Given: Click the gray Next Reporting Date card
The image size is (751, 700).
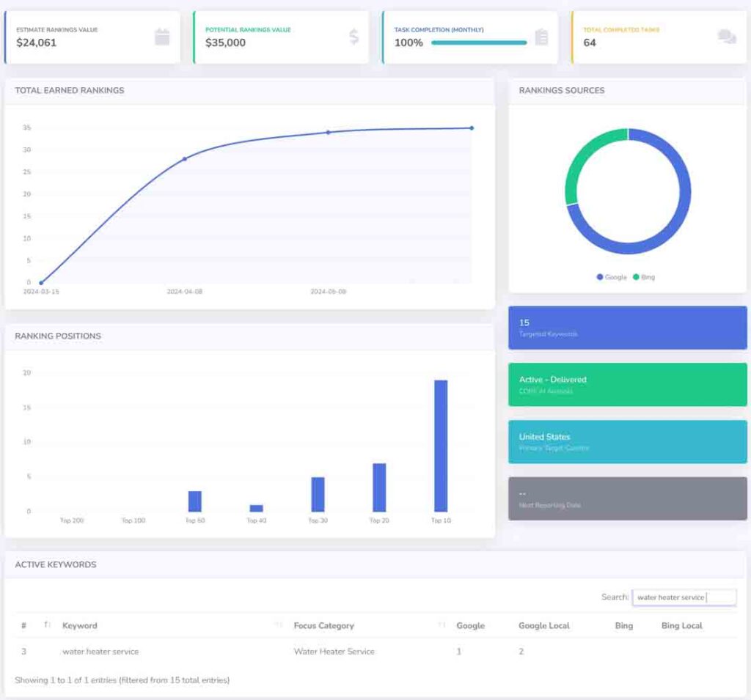Looking at the screenshot, I should (x=627, y=498).
